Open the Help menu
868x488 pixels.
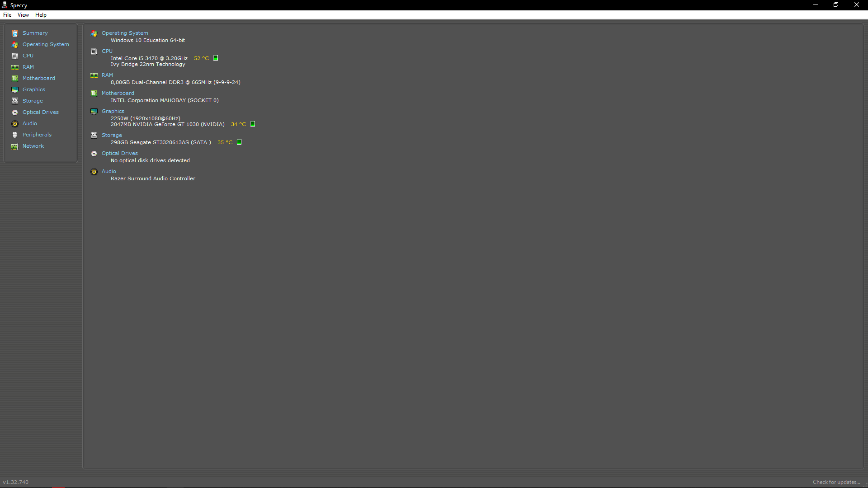(x=41, y=15)
